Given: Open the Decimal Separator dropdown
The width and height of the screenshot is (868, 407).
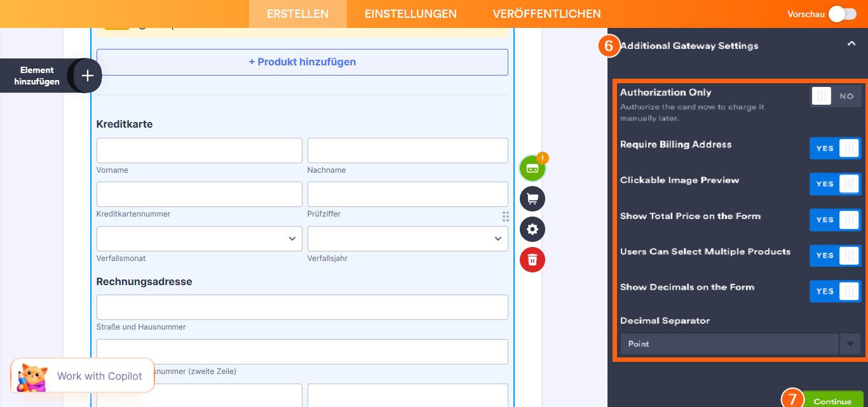Looking at the screenshot, I should (740, 344).
